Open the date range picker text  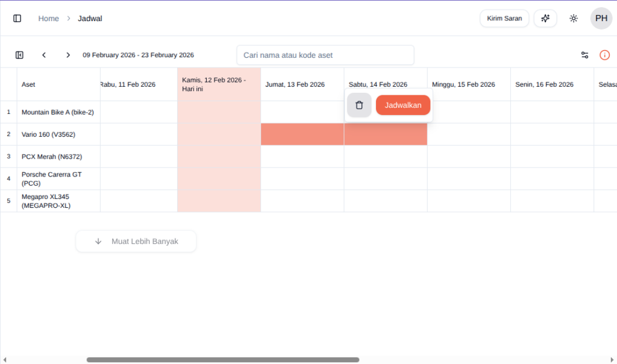[138, 55]
